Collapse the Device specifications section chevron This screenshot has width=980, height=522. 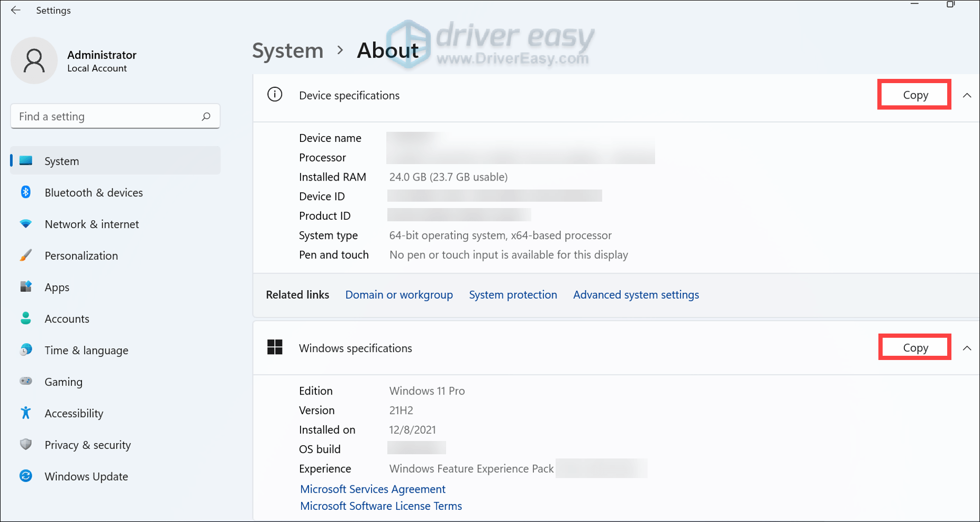[967, 95]
